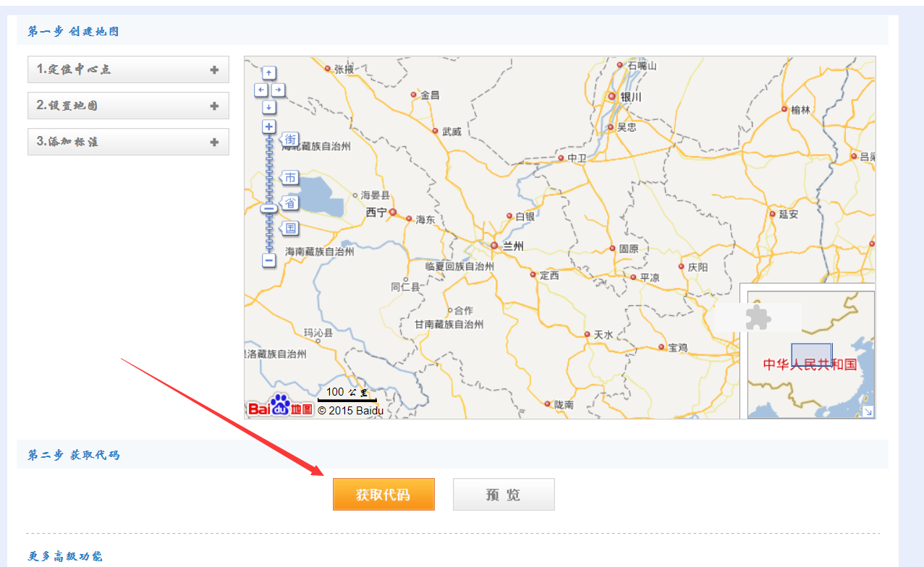Expand the 3.添加标注 section
The height and width of the screenshot is (567, 924).
click(128, 142)
